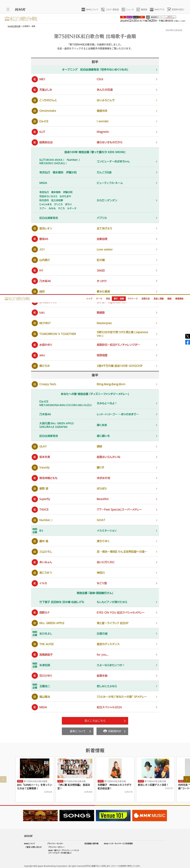
Task: Expand the JO1 Love seeker row chevron
Action: pyautogui.click(x=156, y=249)
